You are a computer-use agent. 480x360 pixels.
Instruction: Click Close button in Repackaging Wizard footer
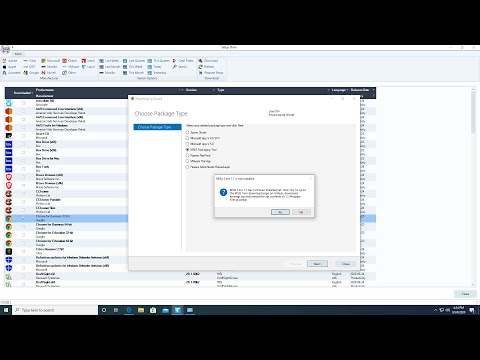[346, 264]
